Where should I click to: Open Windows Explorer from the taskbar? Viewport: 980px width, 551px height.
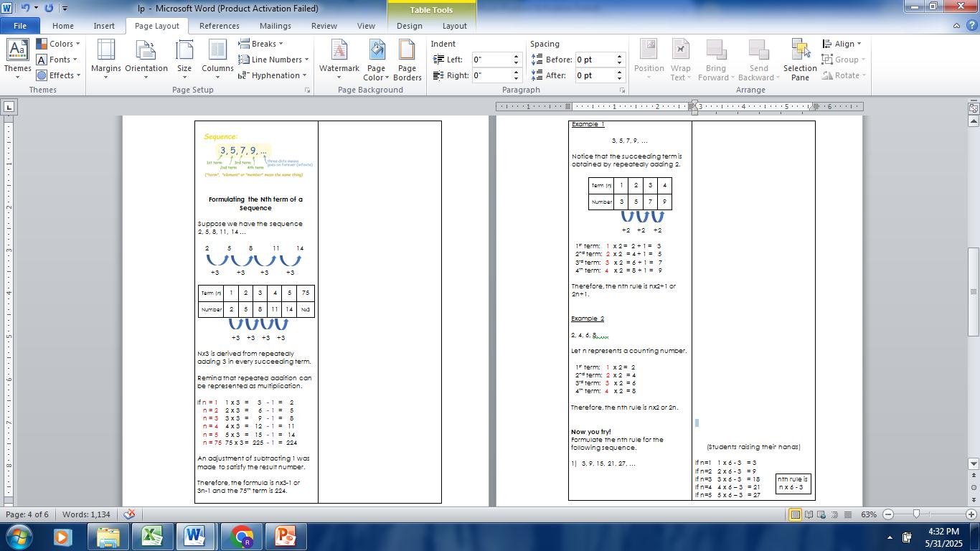point(108,537)
